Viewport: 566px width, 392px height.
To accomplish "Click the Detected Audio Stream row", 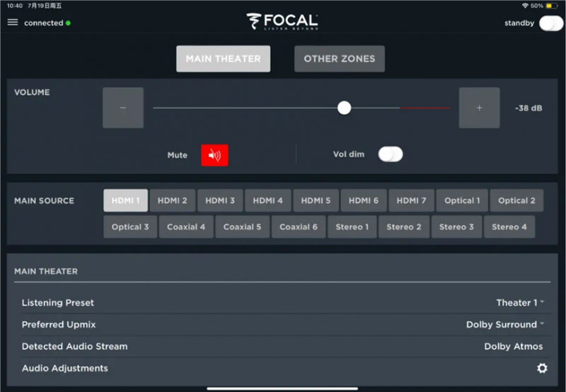I will point(282,347).
